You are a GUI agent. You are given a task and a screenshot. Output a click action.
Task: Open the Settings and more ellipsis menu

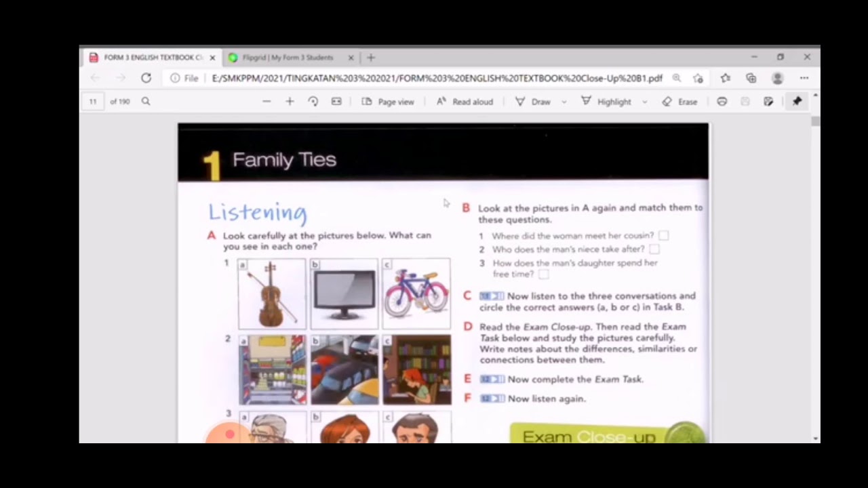click(x=804, y=78)
